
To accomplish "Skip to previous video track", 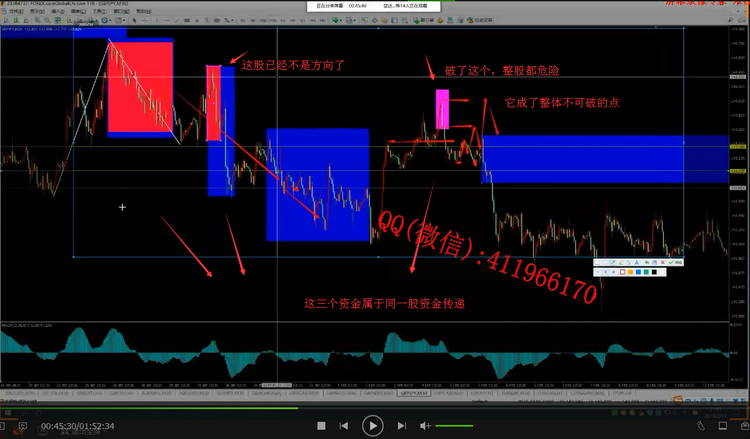I will (344, 425).
